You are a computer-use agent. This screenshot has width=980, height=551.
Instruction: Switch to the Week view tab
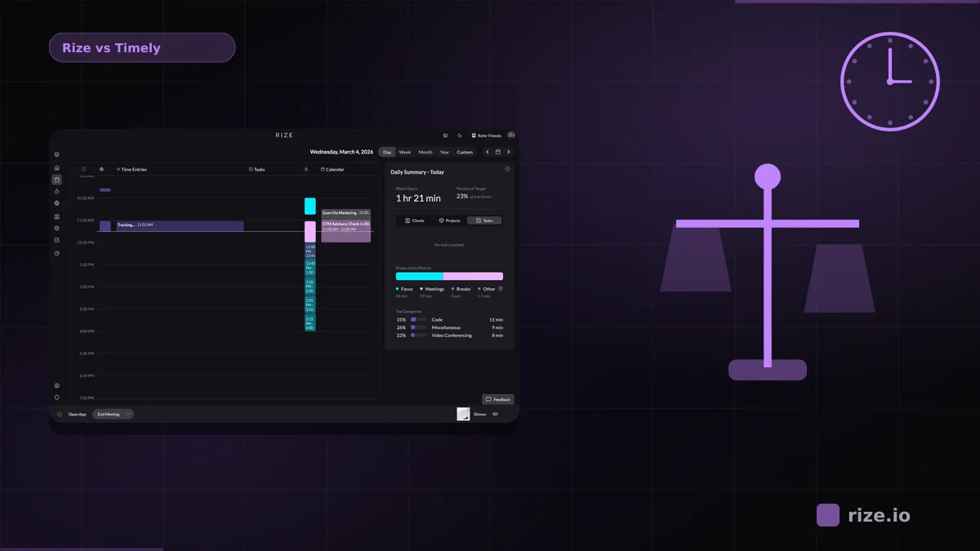[404, 152]
